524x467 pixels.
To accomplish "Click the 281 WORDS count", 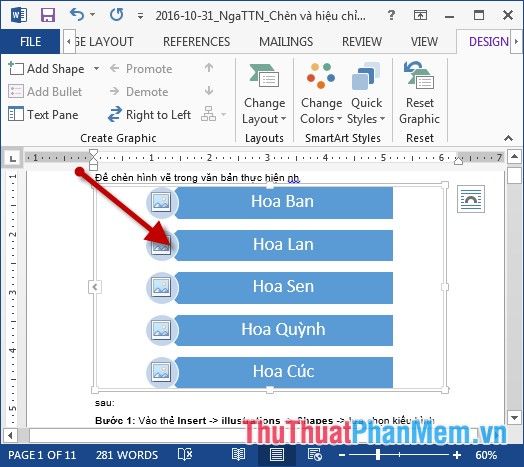I will tap(127, 455).
